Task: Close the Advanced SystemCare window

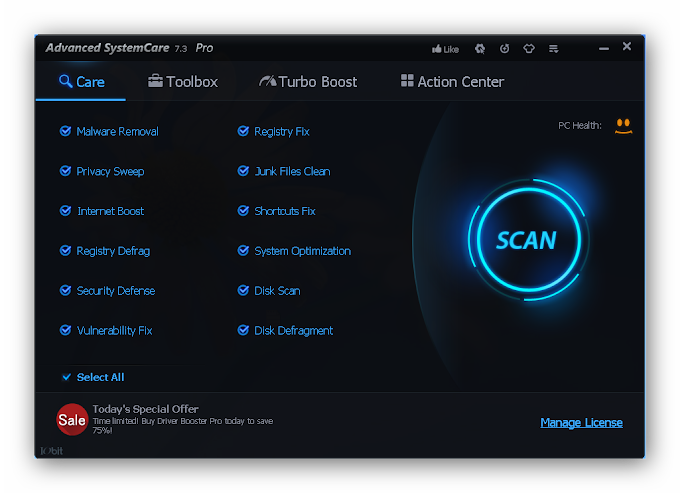Action: 627,46
